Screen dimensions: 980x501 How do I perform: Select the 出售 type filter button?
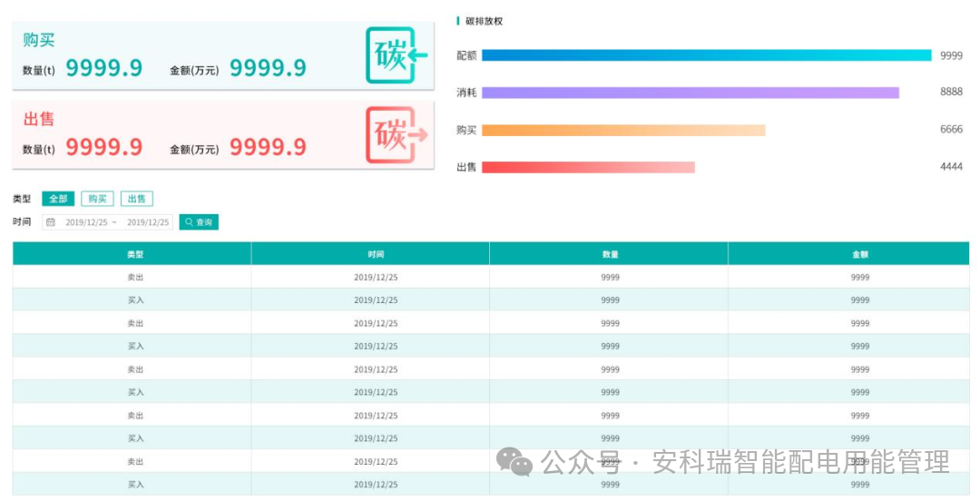click(x=137, y=199)
